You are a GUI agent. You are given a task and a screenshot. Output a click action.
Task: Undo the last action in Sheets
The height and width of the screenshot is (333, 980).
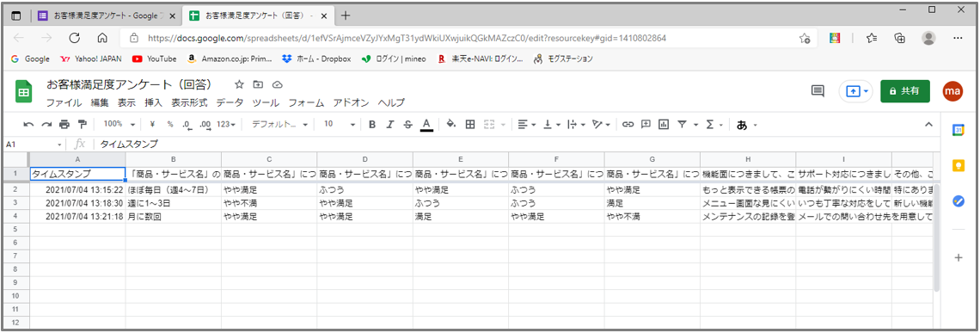coord(28,125)
